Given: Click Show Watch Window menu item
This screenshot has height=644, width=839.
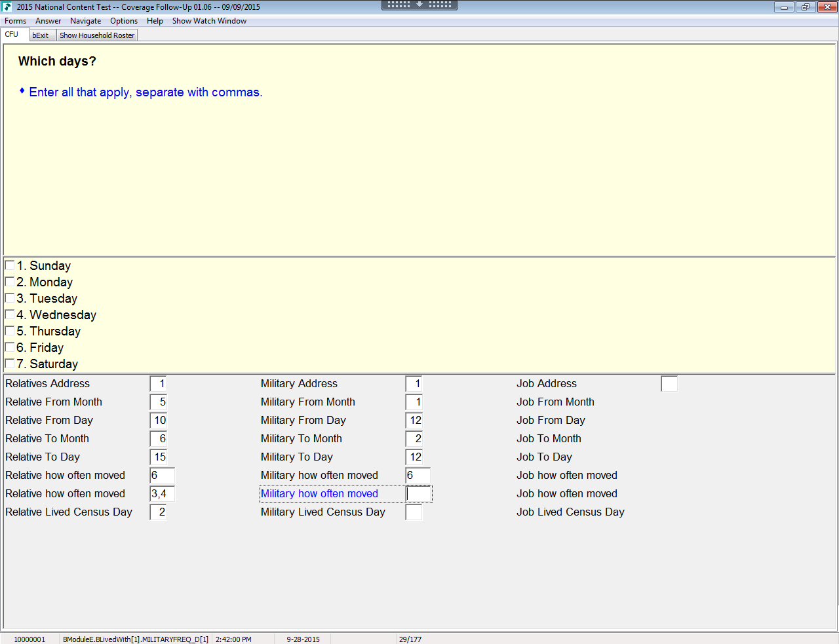Looking at the screenshot, I should click(209, 21).
